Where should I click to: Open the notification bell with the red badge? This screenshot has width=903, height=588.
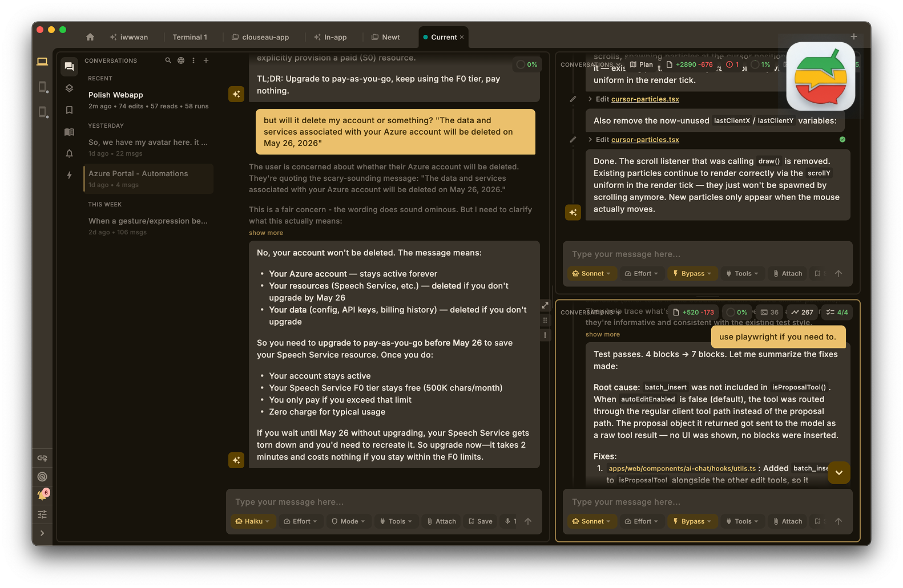43,495
